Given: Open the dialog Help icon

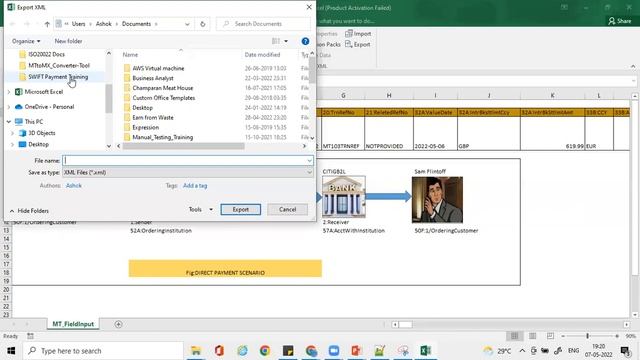Looking at the screenshot, I should tap(305, 41).
